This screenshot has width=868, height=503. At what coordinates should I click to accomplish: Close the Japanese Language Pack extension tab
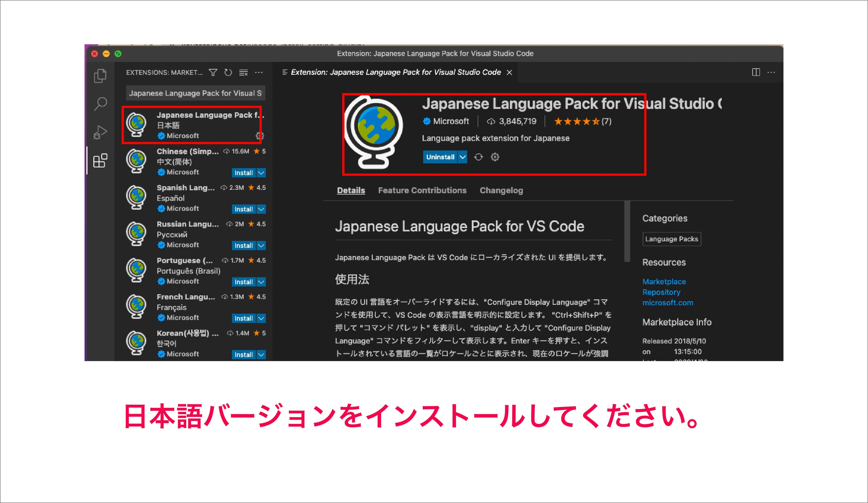(x=509, y=72)
